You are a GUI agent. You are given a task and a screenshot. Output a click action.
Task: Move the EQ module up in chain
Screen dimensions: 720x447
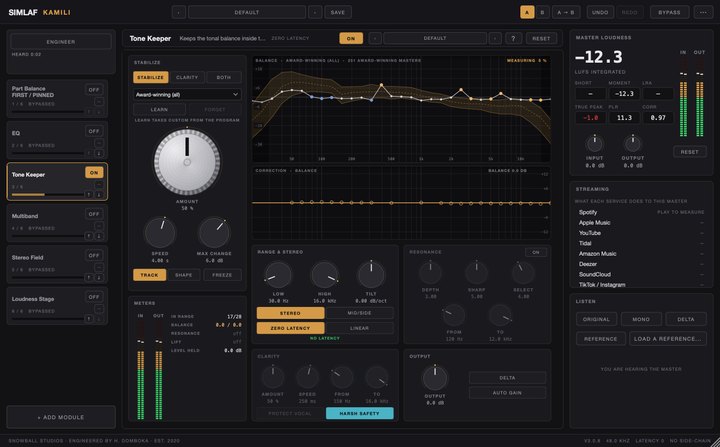[89, 153]
